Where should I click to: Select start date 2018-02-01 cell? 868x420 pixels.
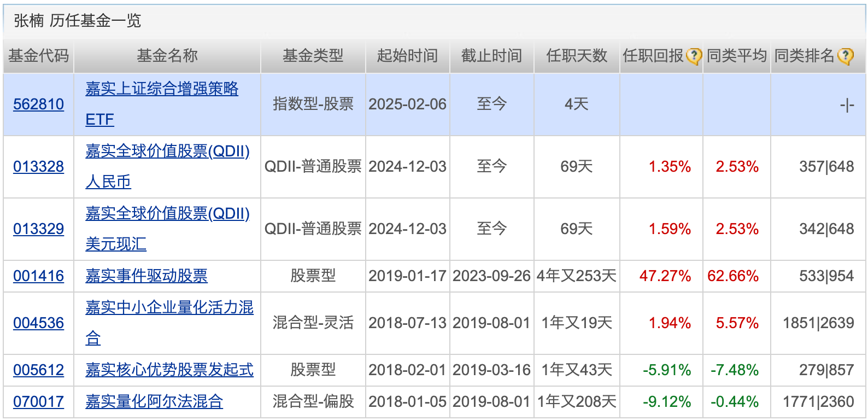[408, 370]
